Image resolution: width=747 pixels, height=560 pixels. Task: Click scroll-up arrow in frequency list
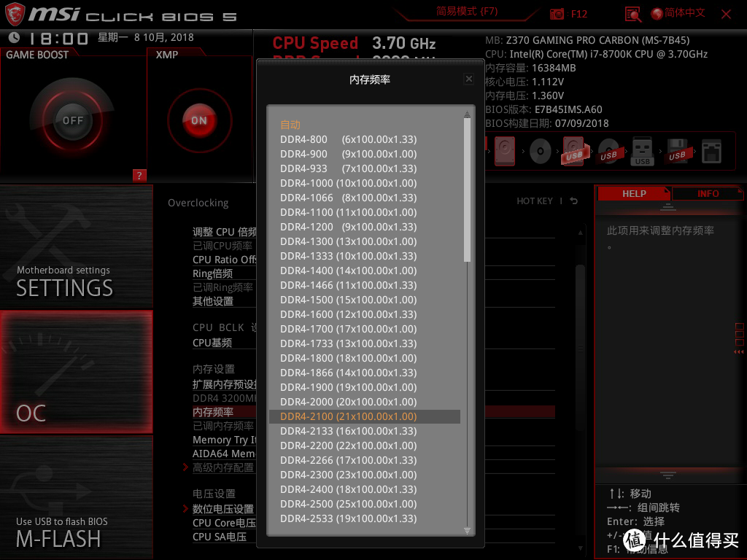click(467, 114)
